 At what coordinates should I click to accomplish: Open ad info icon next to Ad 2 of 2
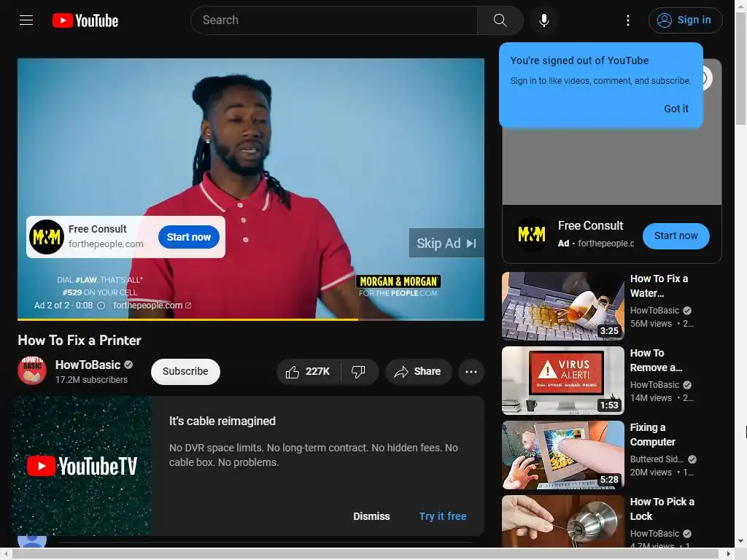(101, 306)
